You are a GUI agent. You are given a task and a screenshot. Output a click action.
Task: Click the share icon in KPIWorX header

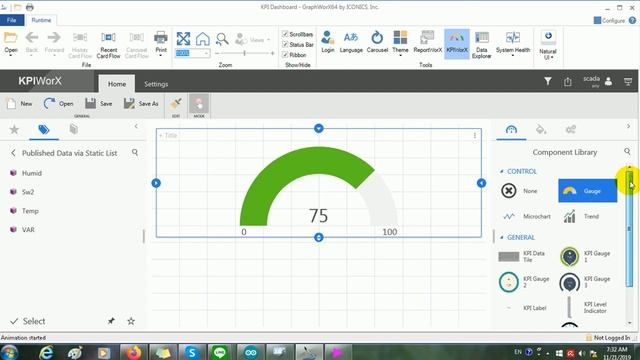[x=568, y=82]
